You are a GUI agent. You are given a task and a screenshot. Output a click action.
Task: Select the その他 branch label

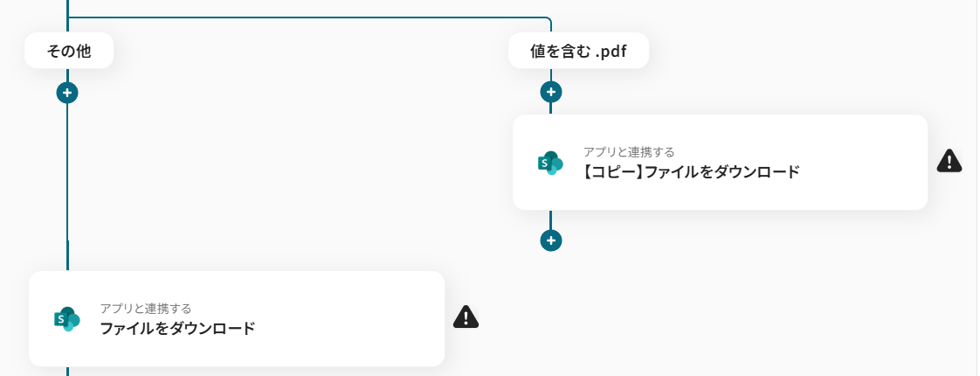pyautogui.click(x=69, y=51)
